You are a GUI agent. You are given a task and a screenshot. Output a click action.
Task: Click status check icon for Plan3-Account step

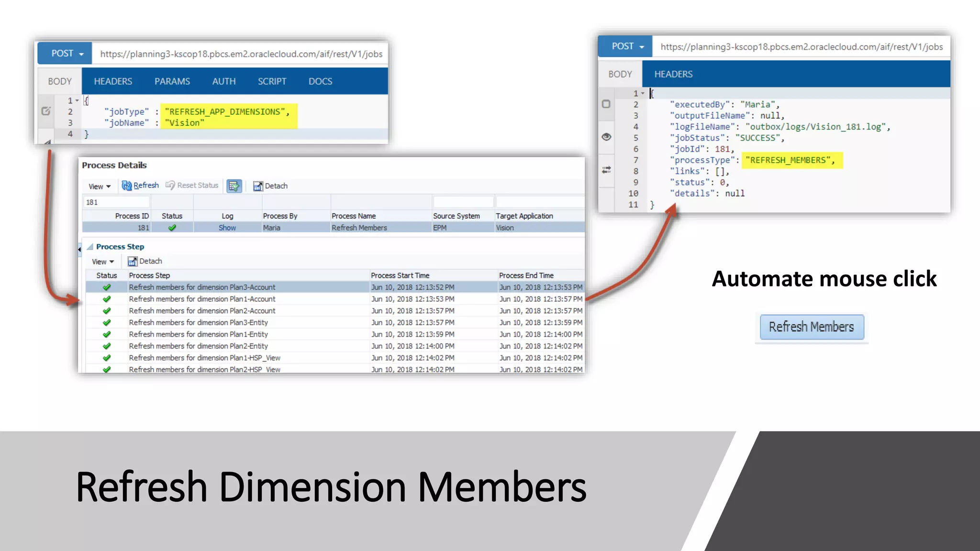pos(107,287)
